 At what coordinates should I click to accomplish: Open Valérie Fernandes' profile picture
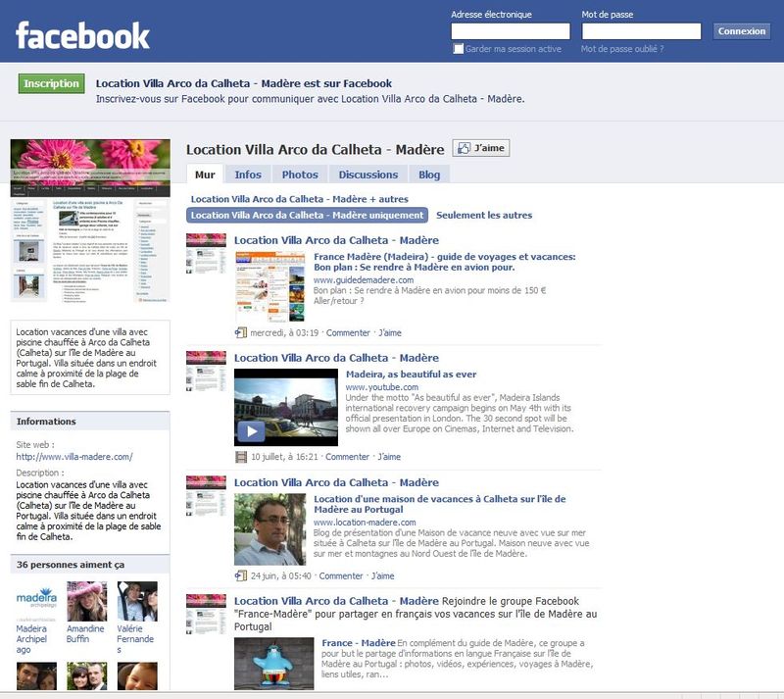[x=137, y=601]
